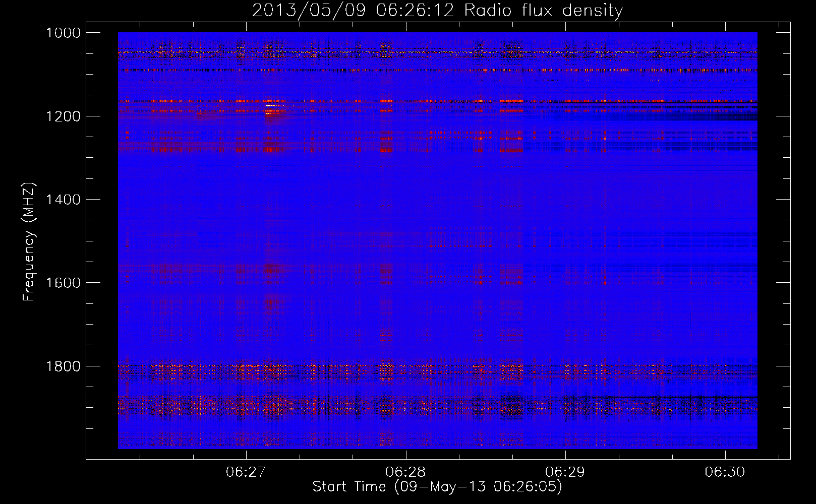Click the plot title '2013/05/09 06:26:12 Radio flux density'
This screenshot has height=504, width=816.
(x=437, y=10)
